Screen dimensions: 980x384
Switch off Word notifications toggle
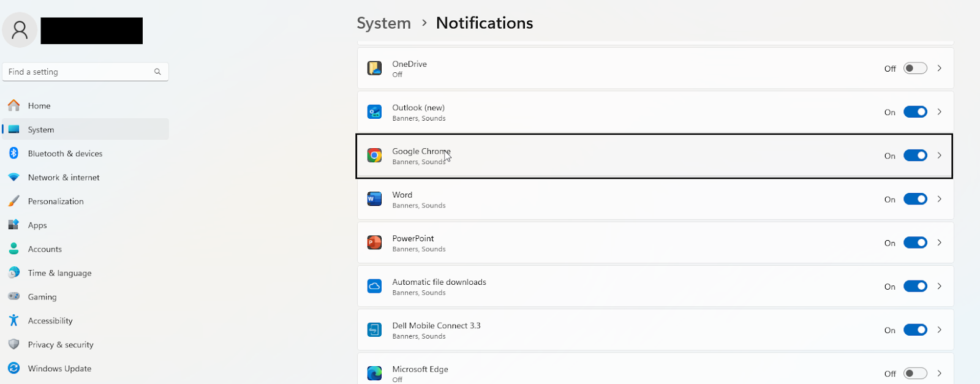(915, 199)
